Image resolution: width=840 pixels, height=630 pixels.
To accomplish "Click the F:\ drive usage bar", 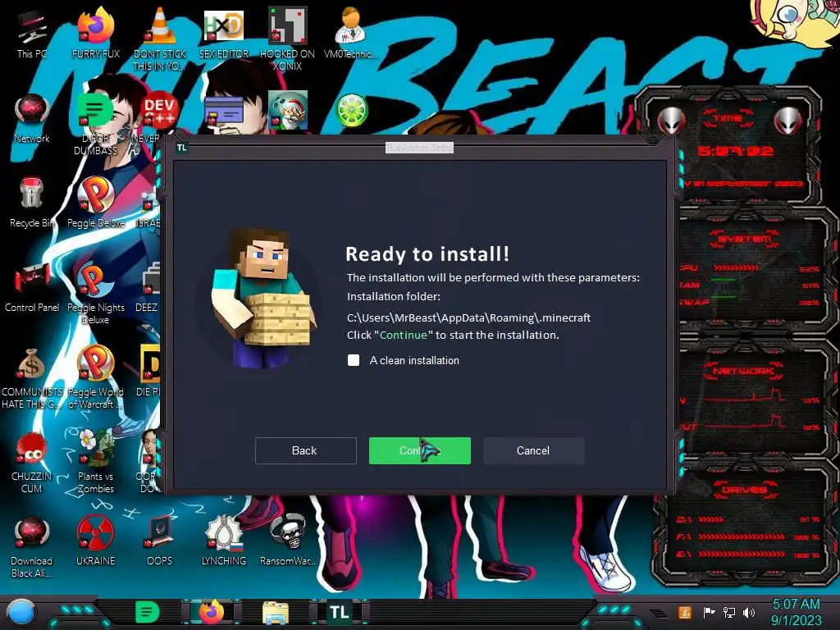I will click(x=742, y=536).
